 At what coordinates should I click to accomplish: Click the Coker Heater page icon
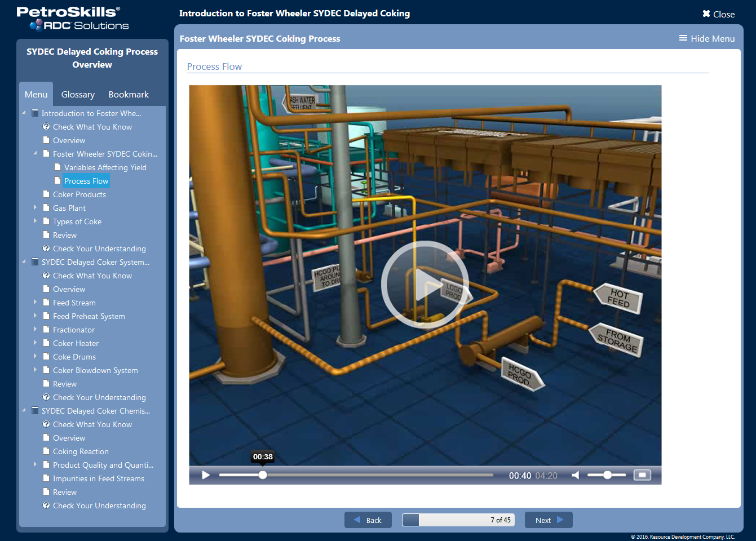[46, 343]
